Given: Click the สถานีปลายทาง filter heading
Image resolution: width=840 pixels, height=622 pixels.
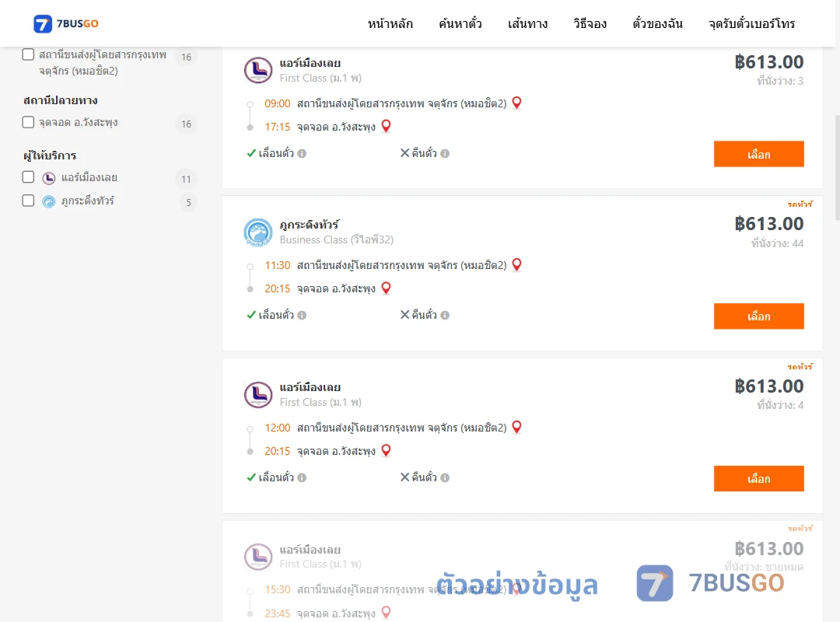Looking at the screenshot, I should pyautogui.click(x=61, y=101).
